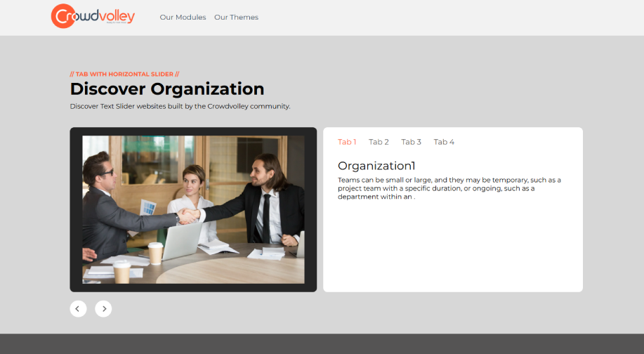Advance to the next slide arrow

103,308
